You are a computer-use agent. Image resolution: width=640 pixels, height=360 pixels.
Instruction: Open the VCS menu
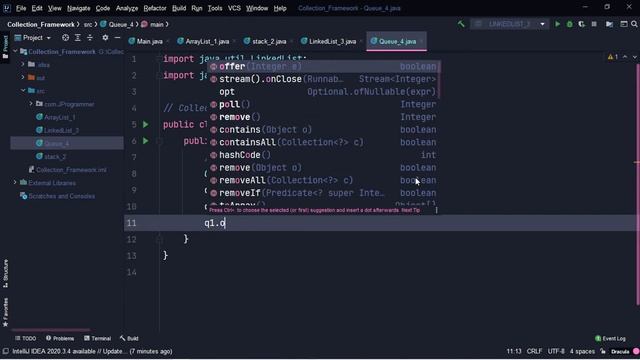(234, 8)
